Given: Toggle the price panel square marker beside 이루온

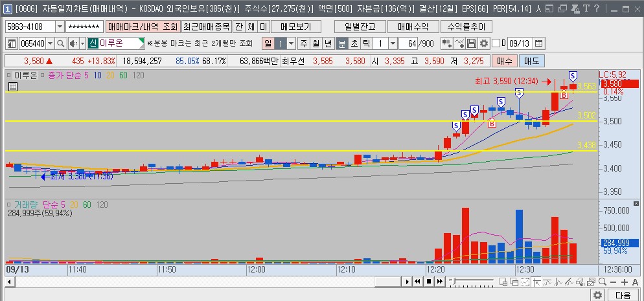Looking at the screenshot, I should (8, 76).
